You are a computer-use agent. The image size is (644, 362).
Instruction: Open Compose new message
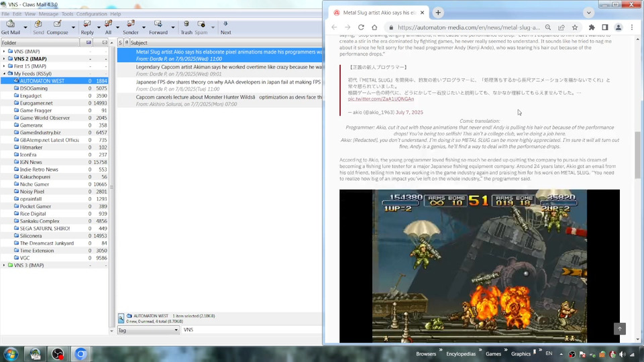pos(58,27)
